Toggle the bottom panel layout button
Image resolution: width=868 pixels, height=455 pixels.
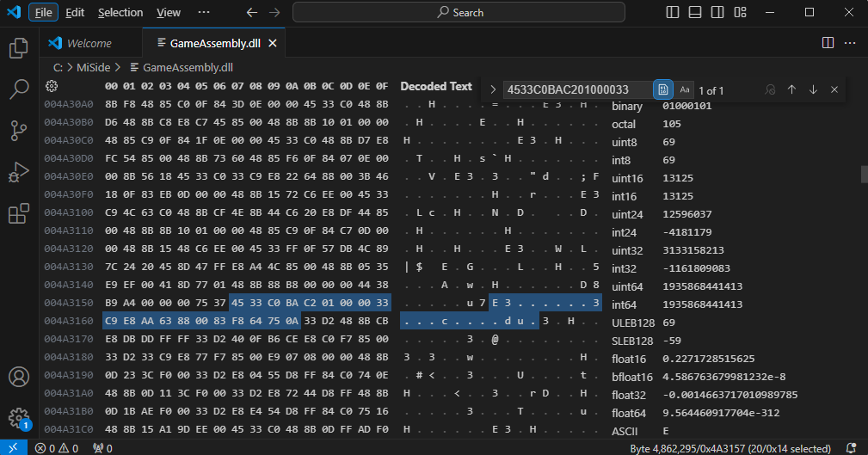695,12
